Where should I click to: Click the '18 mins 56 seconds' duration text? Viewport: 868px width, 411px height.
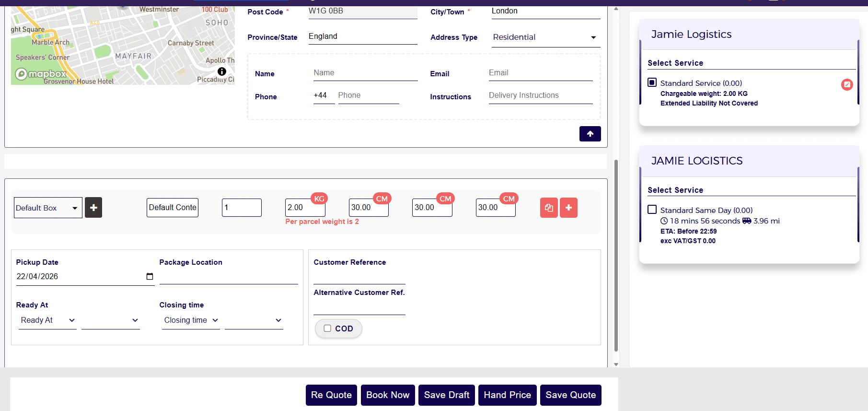pyautogui.click(x=705, y=221)
